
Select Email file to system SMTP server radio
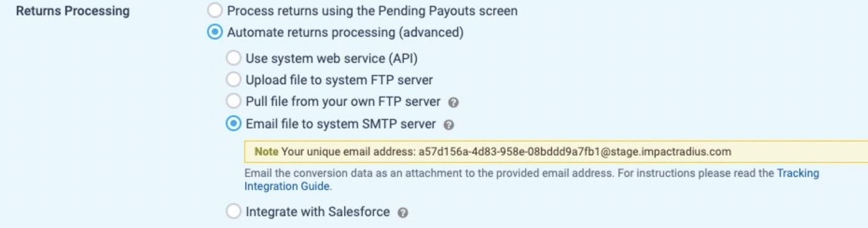click(x=233, y=124)
